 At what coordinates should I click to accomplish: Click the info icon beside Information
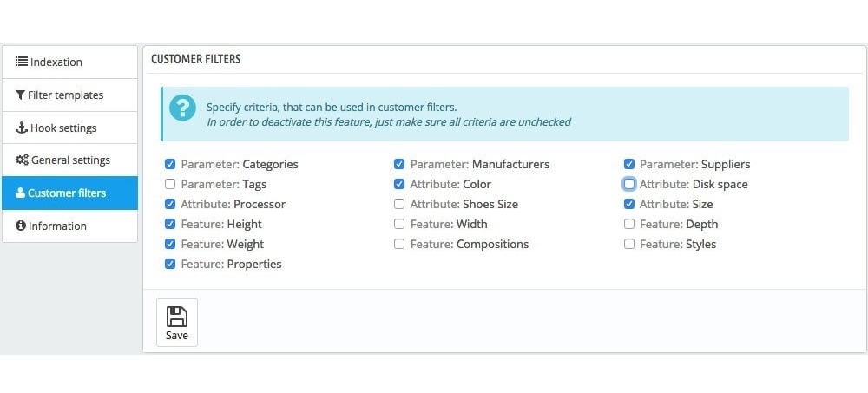pos(21,226)
